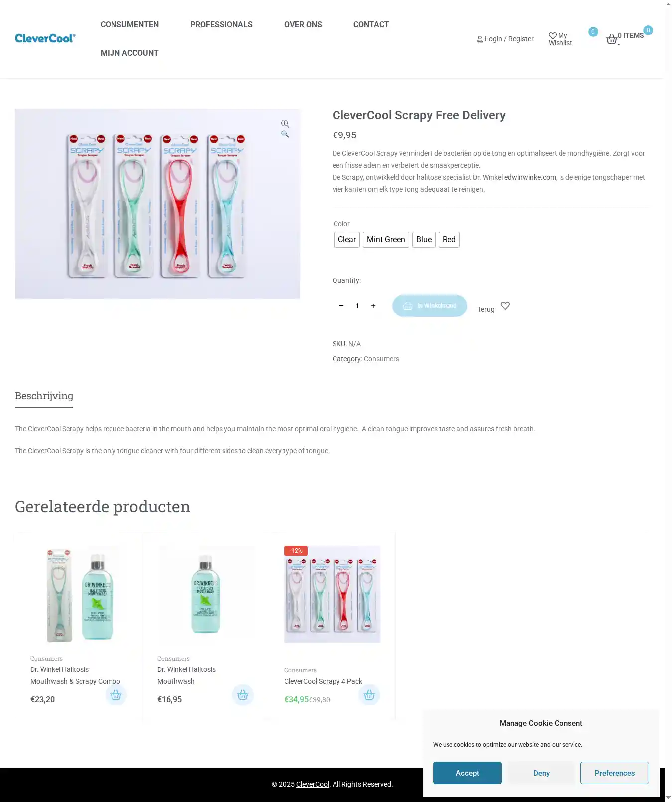Click the zoom magnifier icon on product image
The width and height of the screenshot is (672, 802).
tap(285, 124)
